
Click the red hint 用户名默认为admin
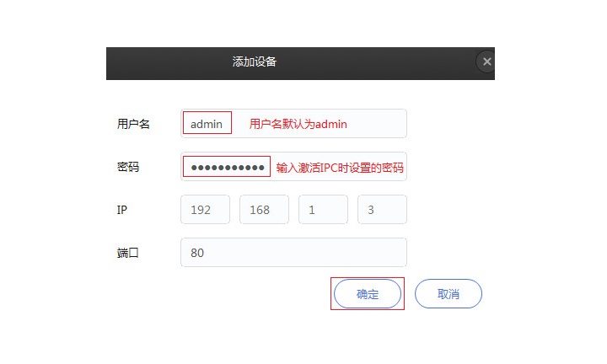(298, 124)
